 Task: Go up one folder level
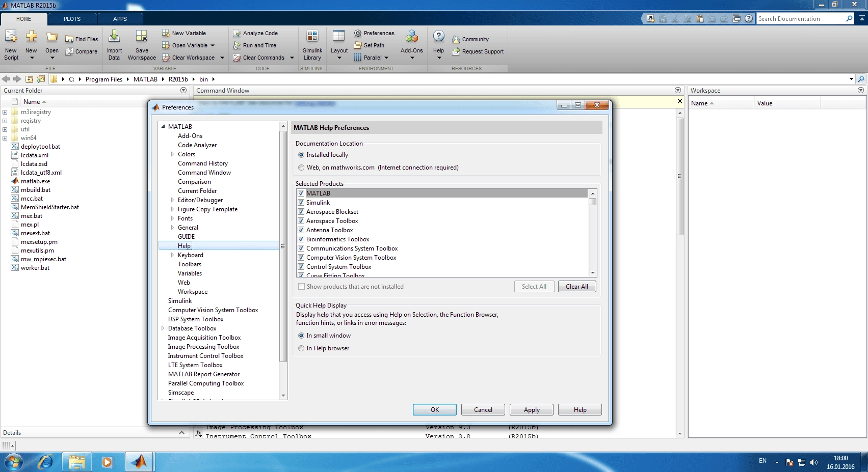click(29, 79)
